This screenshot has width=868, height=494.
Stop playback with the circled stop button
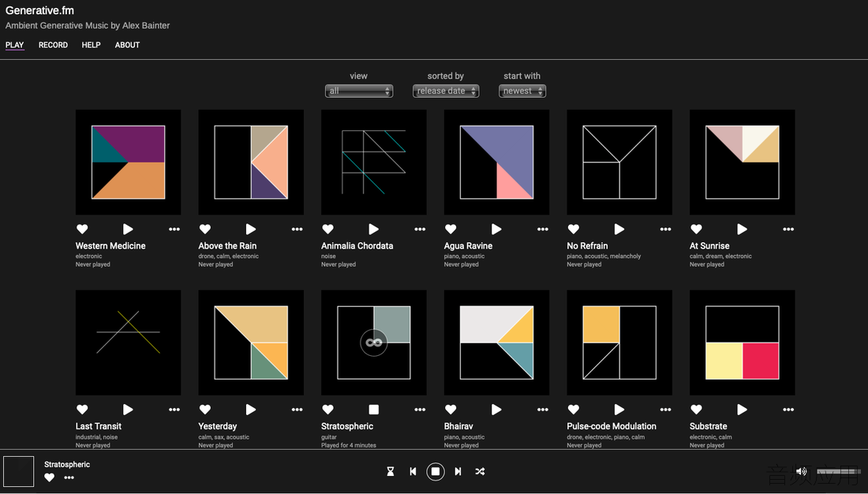click(436, 471)
